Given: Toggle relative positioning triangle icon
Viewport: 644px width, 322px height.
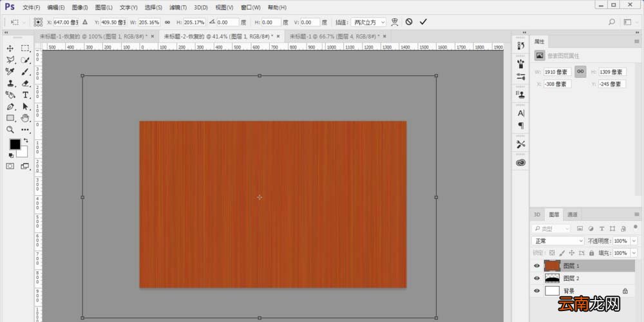Looking at the screenshot, I should point(85,22).
